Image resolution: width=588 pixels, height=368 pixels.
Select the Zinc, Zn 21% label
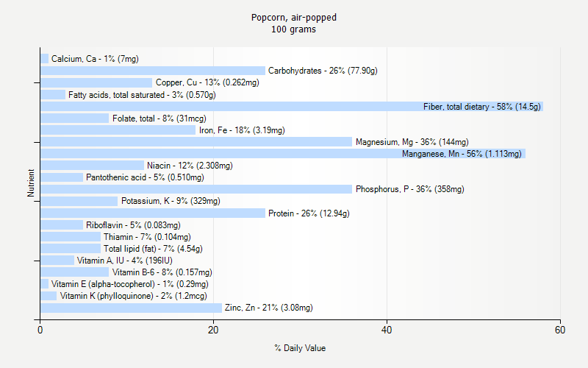tap(268, 308)
